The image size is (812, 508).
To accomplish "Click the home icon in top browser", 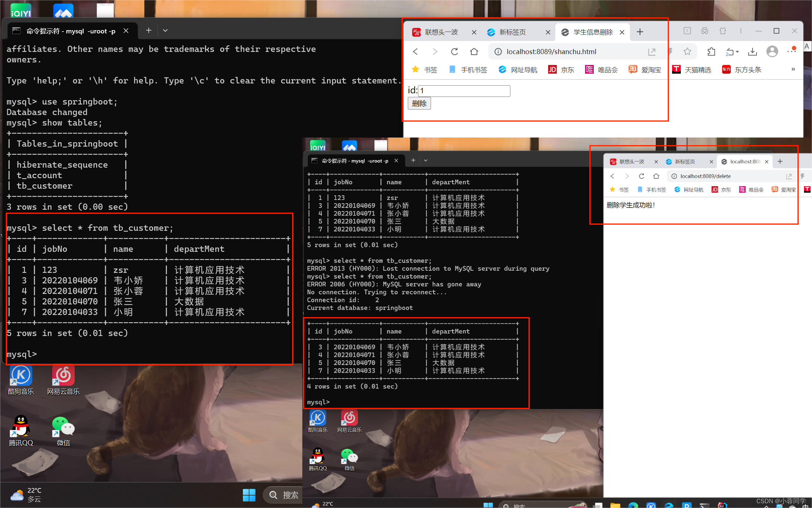I will (474, 52).
